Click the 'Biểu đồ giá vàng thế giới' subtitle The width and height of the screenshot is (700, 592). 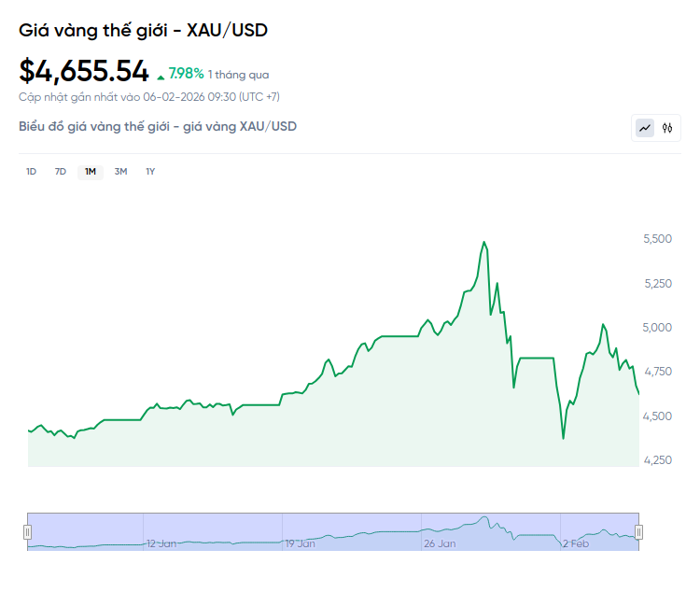click(x=158, y=126)
